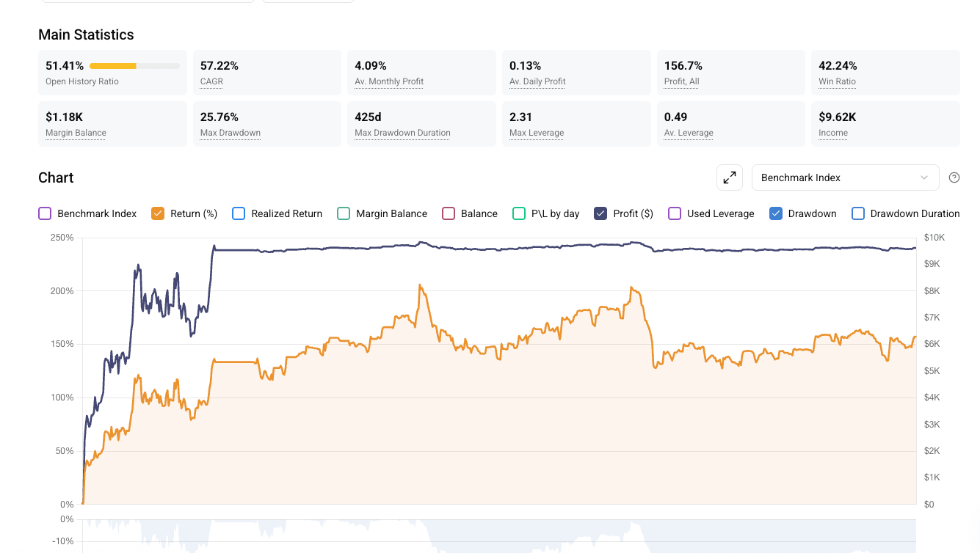Expand the chart to fullscreen

[x=730, y=177]
